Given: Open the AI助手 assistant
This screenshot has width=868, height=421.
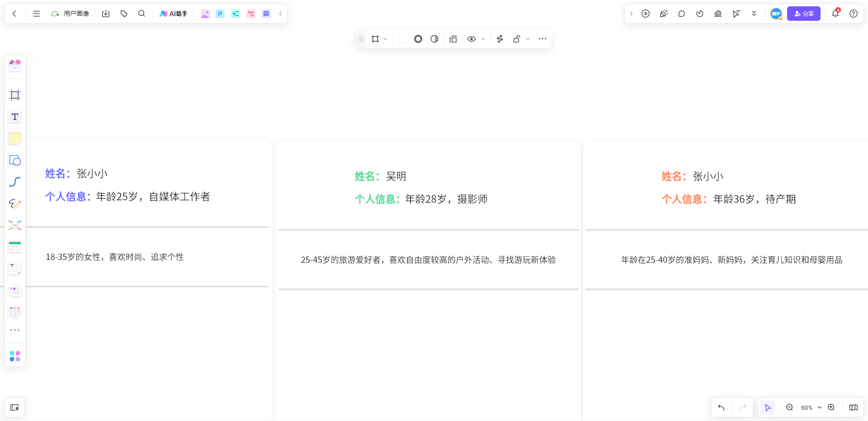Looking at the screenshot, I should point(173,14).
